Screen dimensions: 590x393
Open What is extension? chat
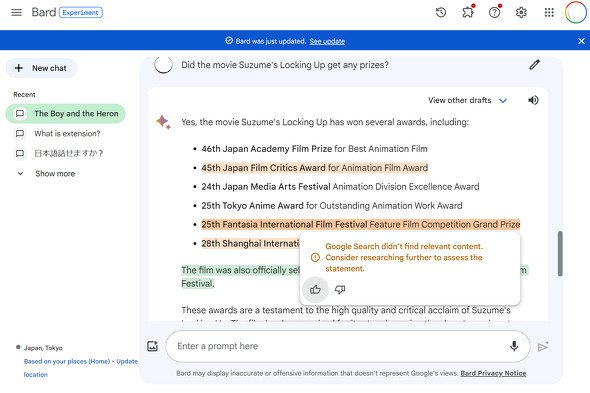tap(58, 134)
